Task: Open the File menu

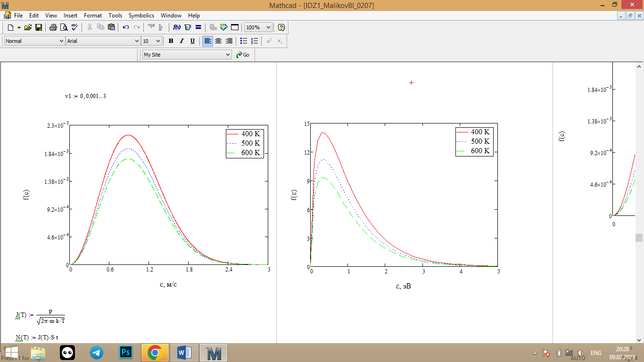Action: click(18, 16)
